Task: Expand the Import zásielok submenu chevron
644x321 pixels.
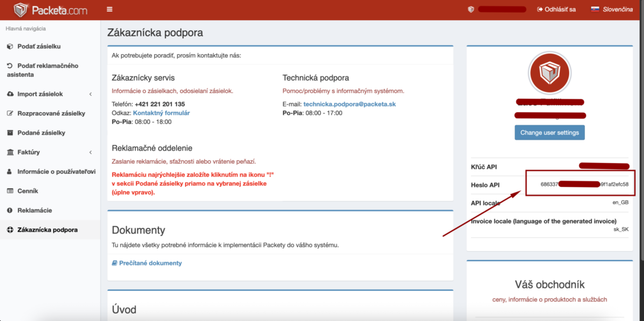Action: pos(91,94)
